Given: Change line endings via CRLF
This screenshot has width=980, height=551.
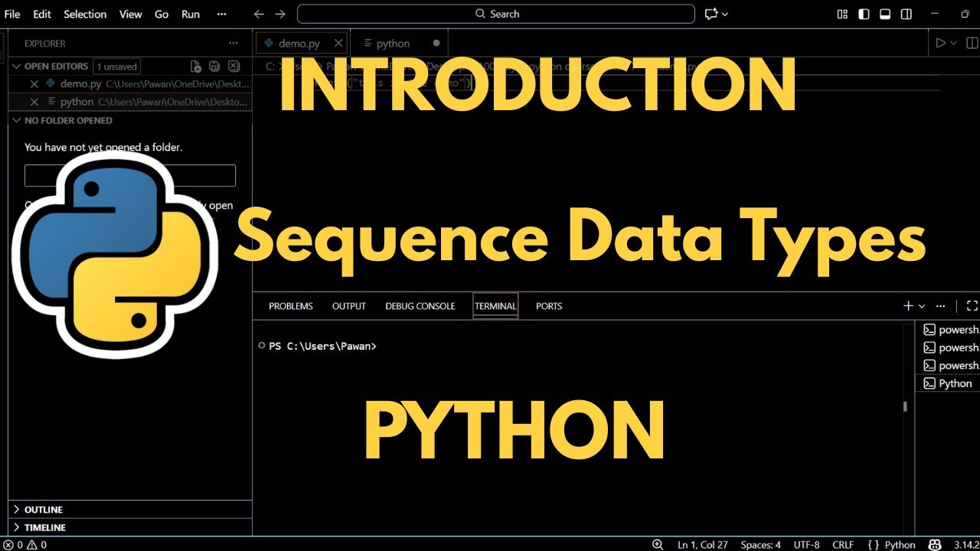Looking at the screenshot, I should tap(843, 545).
